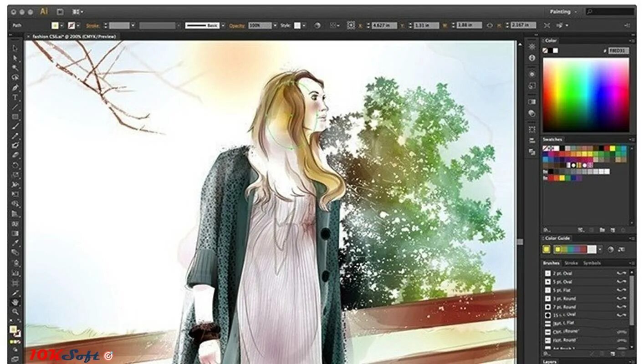The image size is (644, 364).
Task: Click the Ai application logo
Action: [44, 11]
